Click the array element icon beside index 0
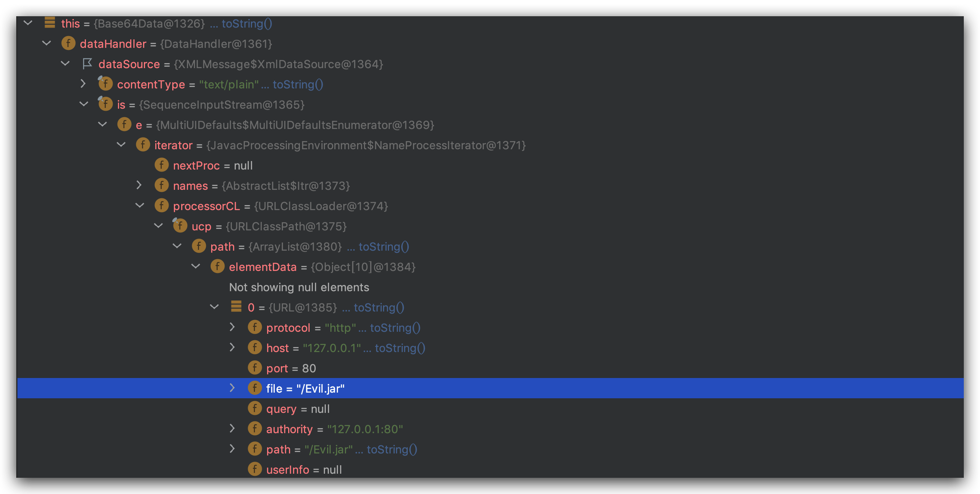The height and width of the screenshot is (494, 980). pyautogui.click(x=236, y=307)
